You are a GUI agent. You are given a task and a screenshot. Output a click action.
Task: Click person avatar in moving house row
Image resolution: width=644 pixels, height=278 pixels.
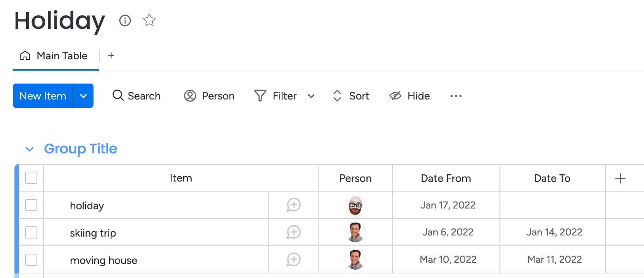(x=355, y=260)
